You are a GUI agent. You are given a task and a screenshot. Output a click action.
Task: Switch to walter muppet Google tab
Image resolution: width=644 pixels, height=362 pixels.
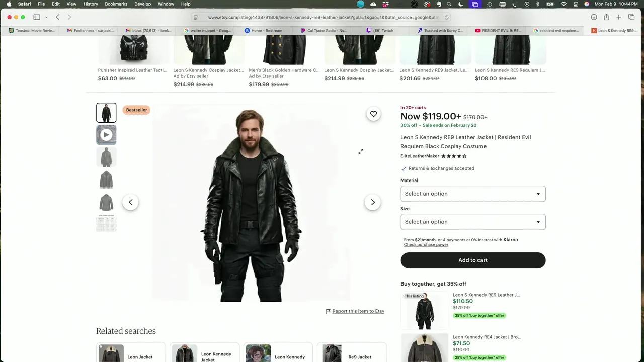click(x=208, y=31)
